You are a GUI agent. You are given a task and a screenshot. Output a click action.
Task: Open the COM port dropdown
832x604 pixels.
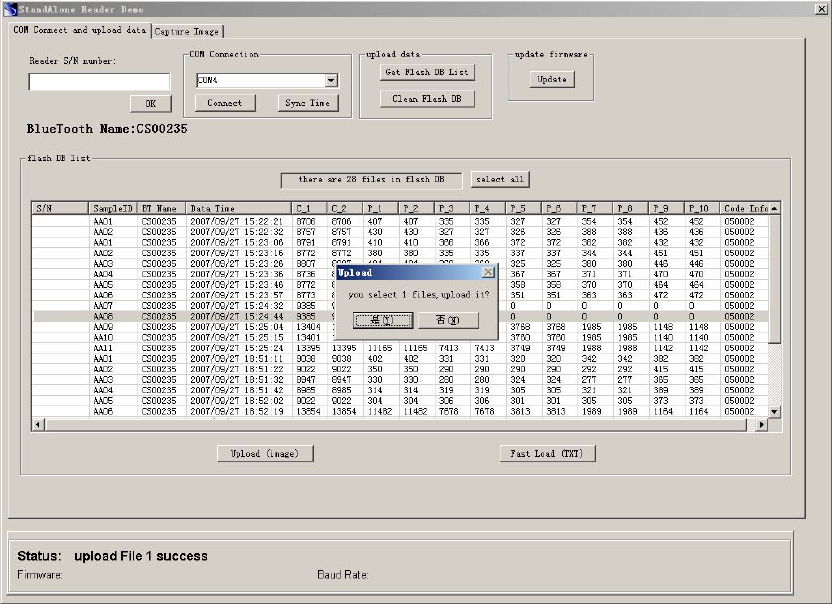pos(331,80)
